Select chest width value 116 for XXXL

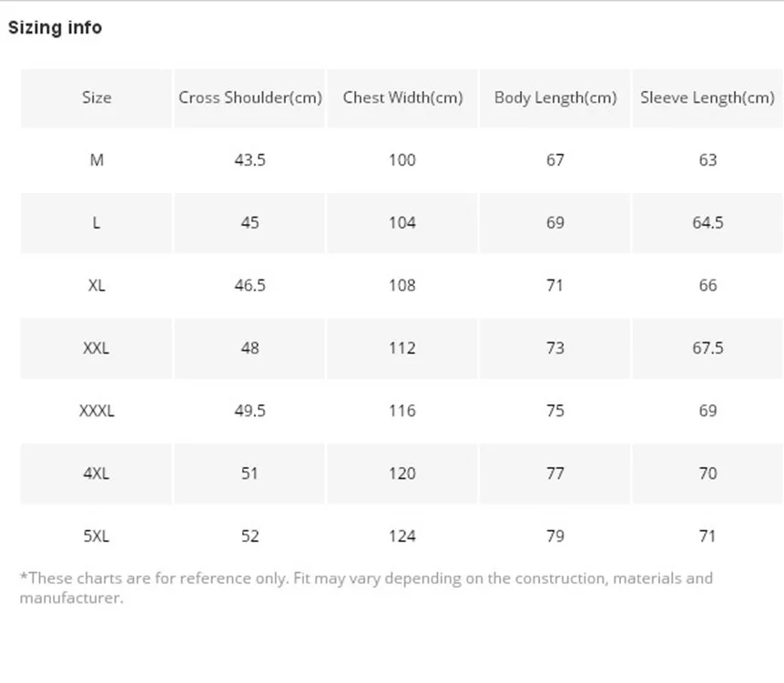tap(402, 411)
